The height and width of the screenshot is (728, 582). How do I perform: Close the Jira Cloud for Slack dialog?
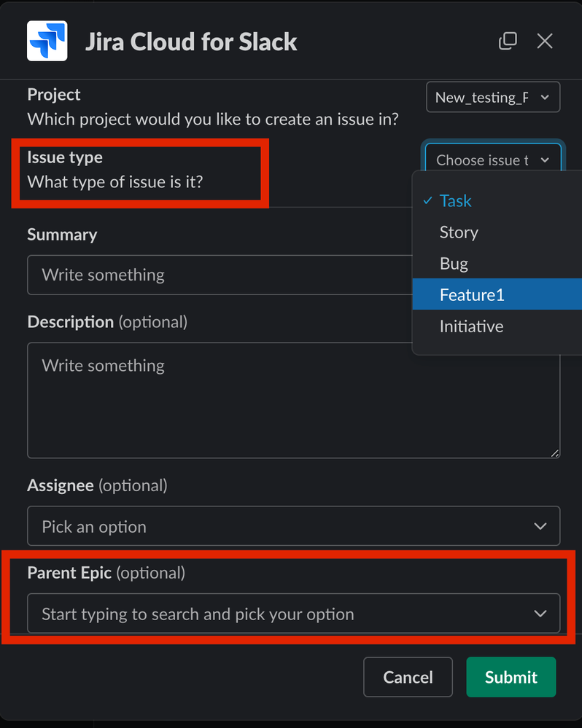(x=545, y=41)
